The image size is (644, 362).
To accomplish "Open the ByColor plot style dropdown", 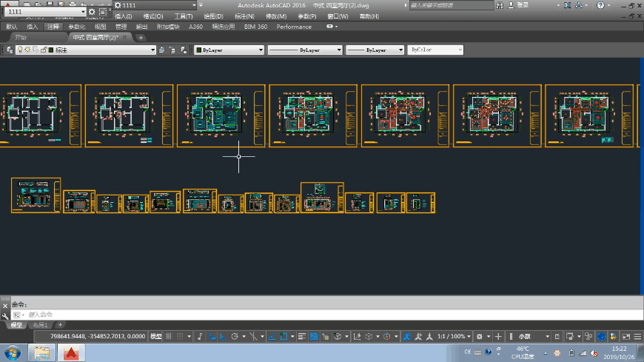I will [435, 50].
